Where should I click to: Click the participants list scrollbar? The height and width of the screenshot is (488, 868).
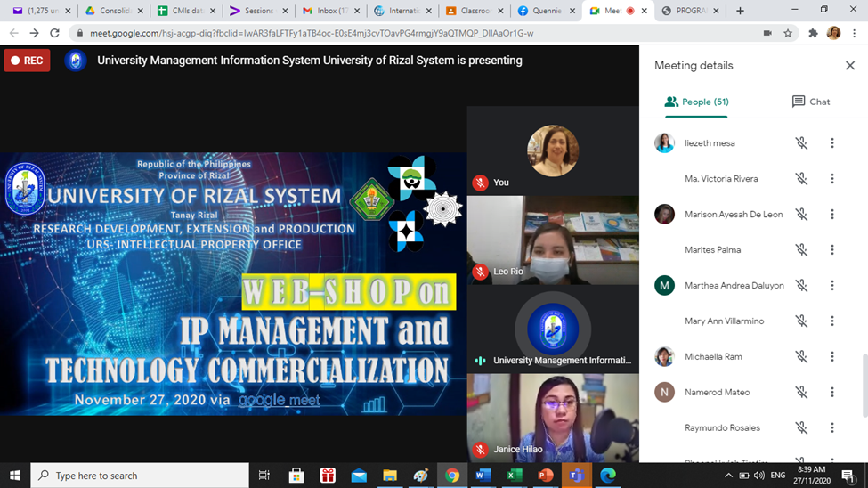tap(864, 386)
